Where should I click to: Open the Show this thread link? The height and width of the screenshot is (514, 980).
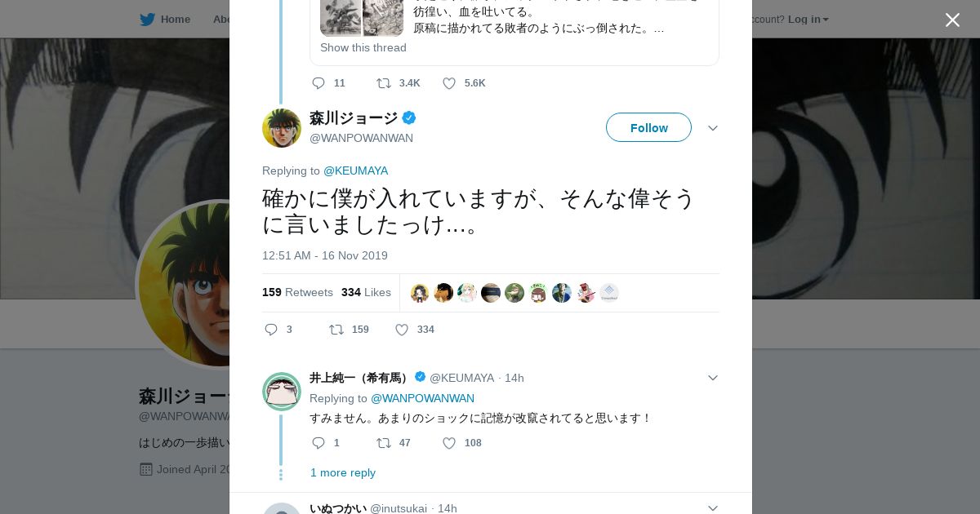point(363,47)
